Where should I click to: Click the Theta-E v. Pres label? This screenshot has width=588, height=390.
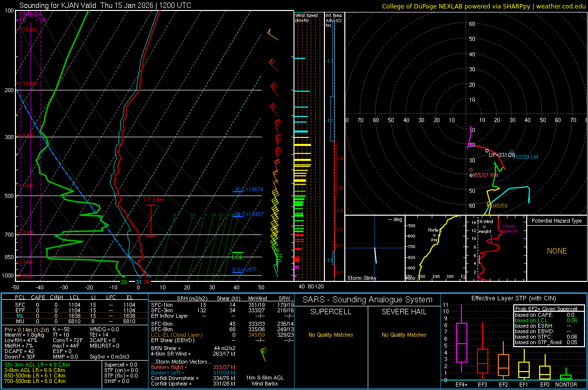[x=435, y=235]
